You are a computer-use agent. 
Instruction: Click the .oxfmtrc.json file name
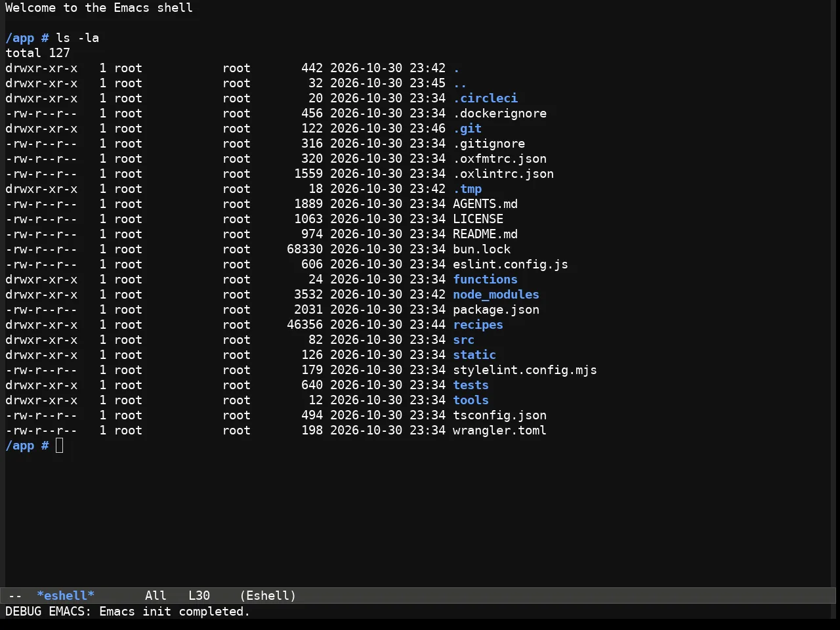coord(499,159)
